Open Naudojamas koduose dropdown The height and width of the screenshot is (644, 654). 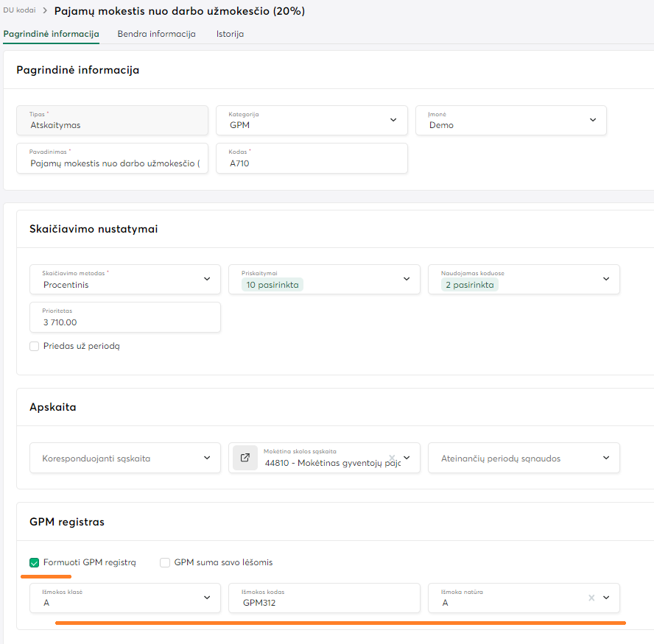pos(605,279)
